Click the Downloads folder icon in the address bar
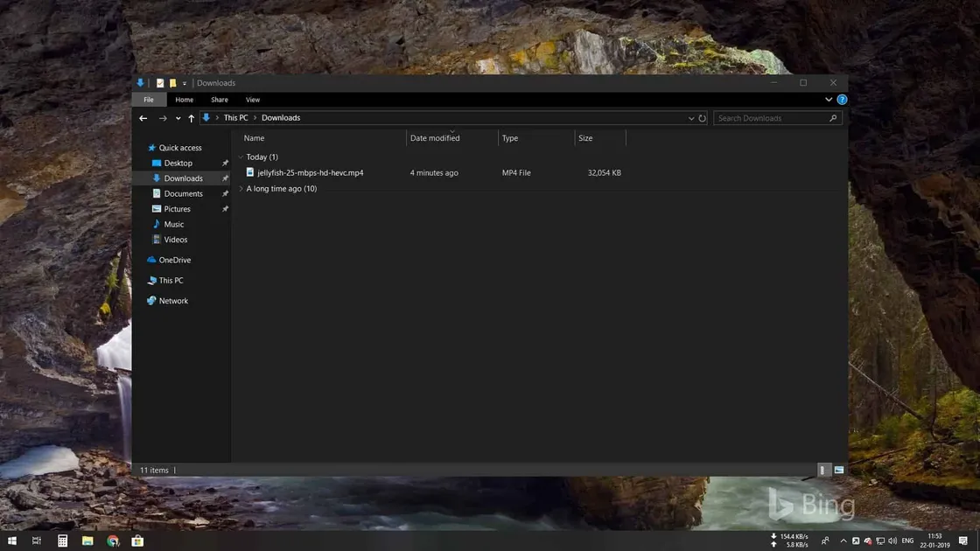 pyautogui.click(x=206, y=117)
